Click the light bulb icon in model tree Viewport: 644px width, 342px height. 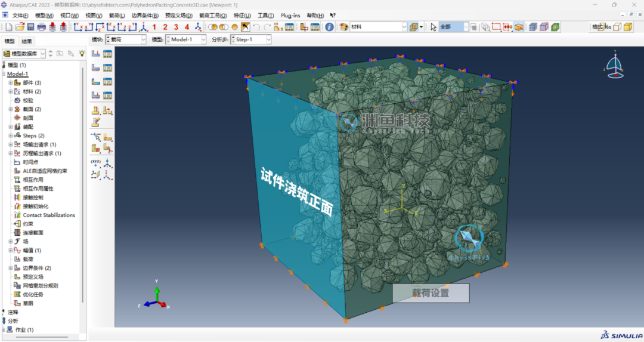(82, 54)
